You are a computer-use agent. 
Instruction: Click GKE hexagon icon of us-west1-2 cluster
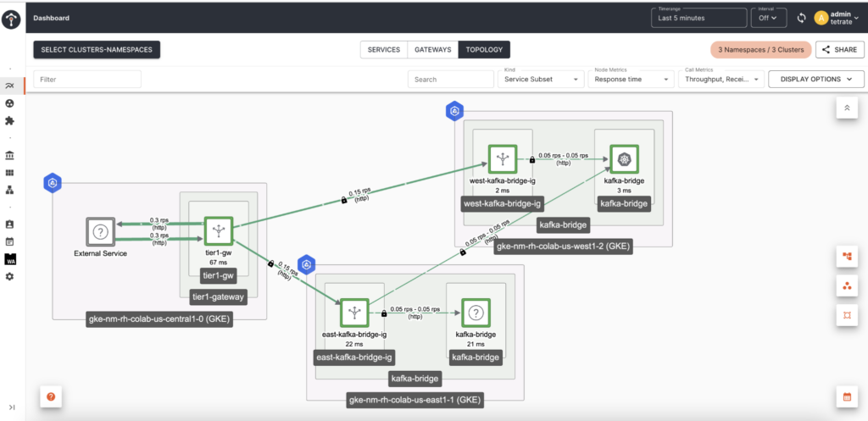click(x=454, y=111)
